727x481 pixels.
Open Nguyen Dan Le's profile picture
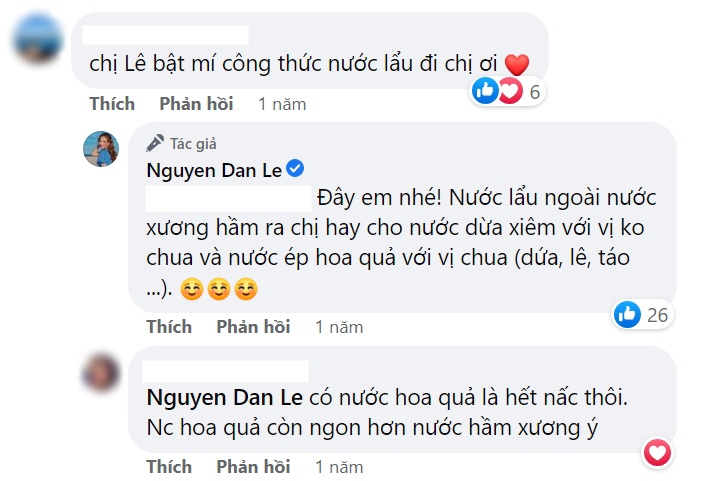[x=101, y=149]
